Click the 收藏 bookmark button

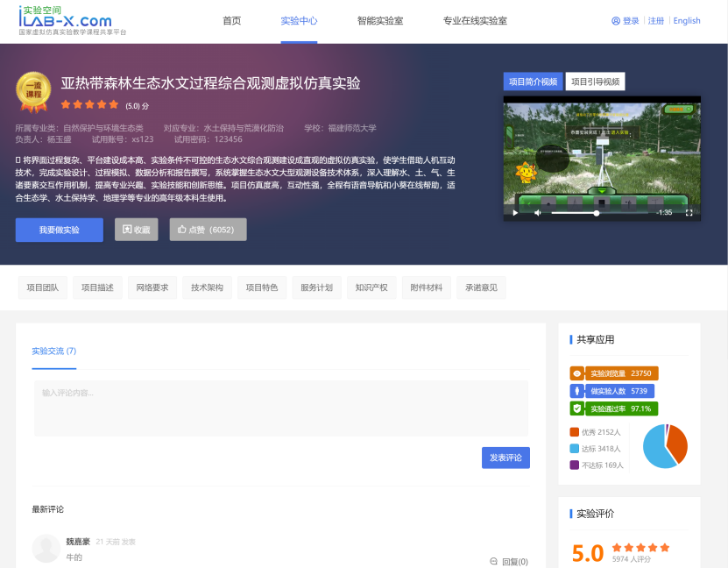136,230
